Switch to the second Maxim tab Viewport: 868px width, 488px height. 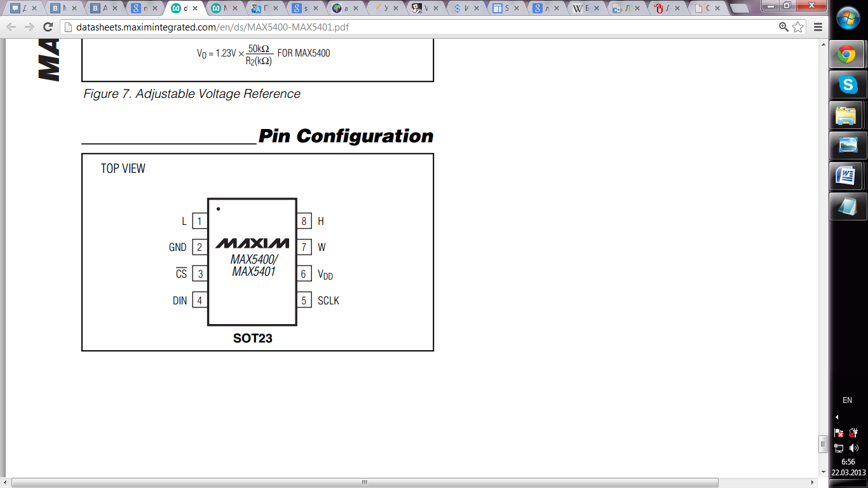click(226, 9)
